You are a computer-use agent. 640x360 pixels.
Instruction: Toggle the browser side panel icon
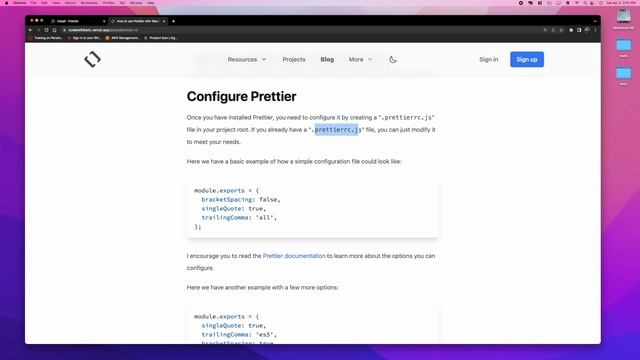point(579,30)
